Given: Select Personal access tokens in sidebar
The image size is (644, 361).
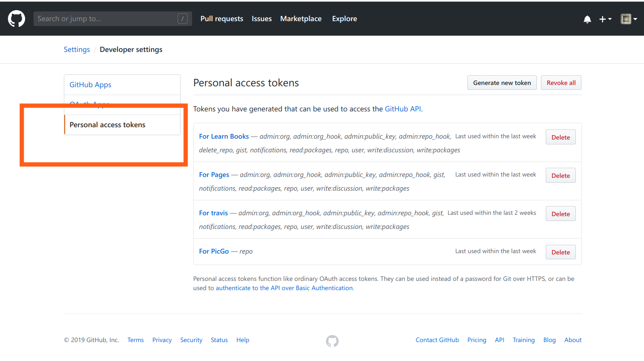Looking at the screenshot, I should click(122, 125).
